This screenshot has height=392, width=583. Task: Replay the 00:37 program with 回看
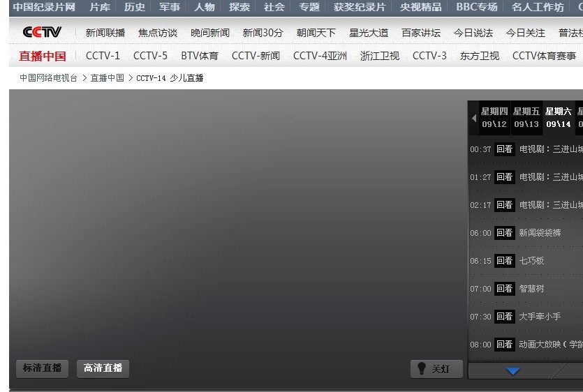tap(505, 149)
